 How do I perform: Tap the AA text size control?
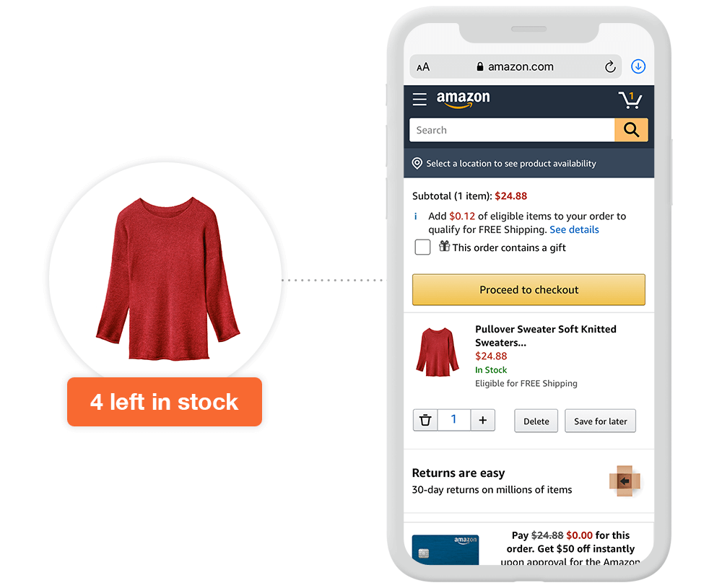tap(422, 67)
